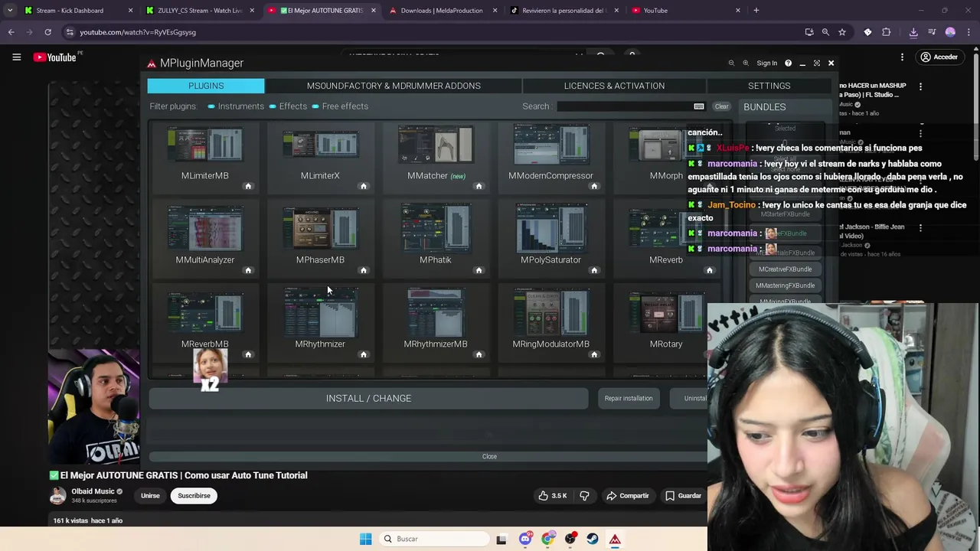Dislike the video with thumbs down
This screenshot has width=980, height=551.
(x=584, y=496)
